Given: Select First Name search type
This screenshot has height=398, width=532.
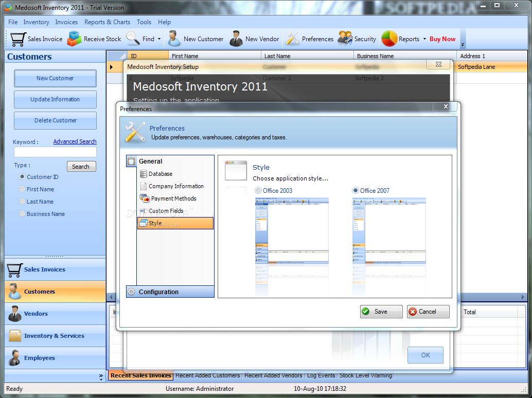Looking at the screenshot, I should [x=23, y=189].
